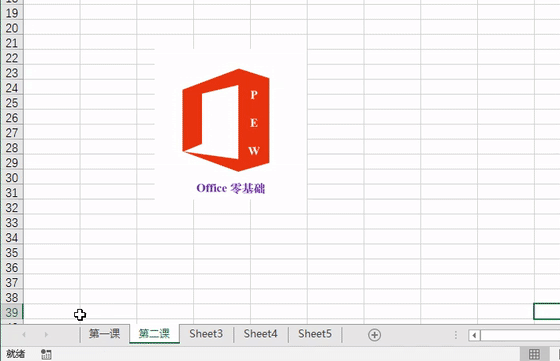Click the 就绪 status text
This screenshot has width=560, height=361.
16,354
